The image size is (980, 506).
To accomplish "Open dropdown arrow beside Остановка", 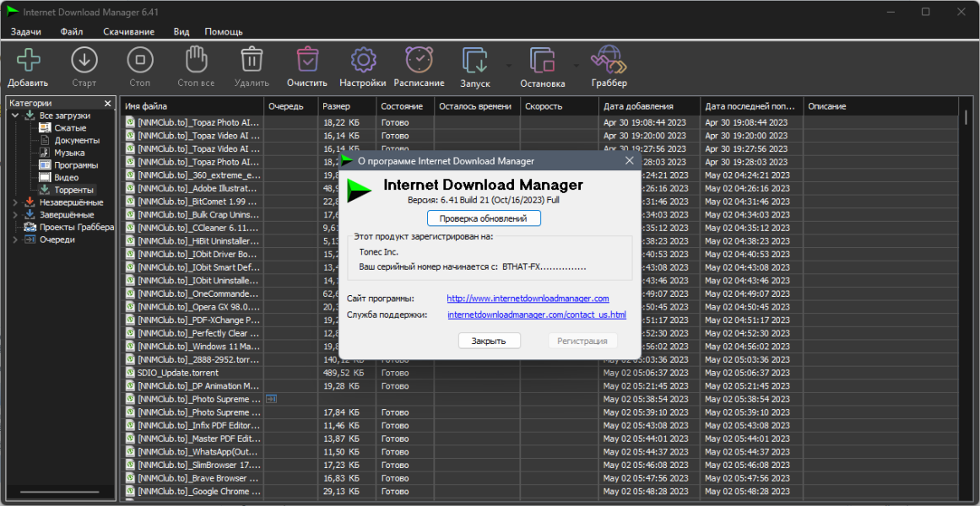I will click(577, 65).
